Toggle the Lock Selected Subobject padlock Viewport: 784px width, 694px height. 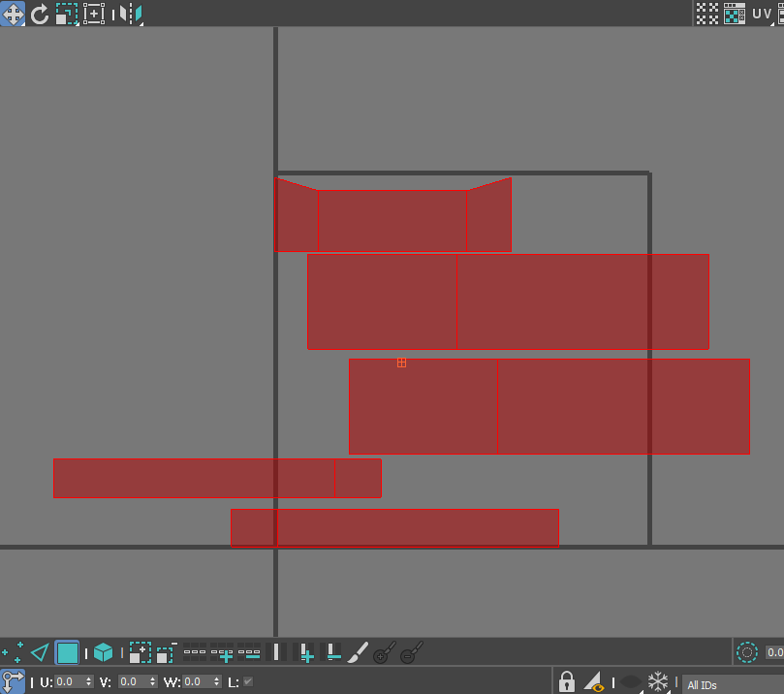tap(567, 681)
